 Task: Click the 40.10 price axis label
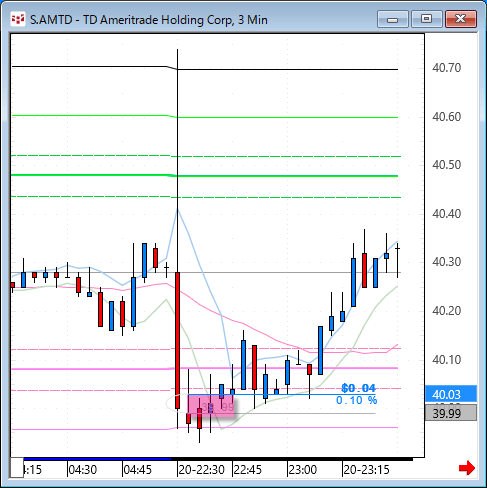point(446,359)
